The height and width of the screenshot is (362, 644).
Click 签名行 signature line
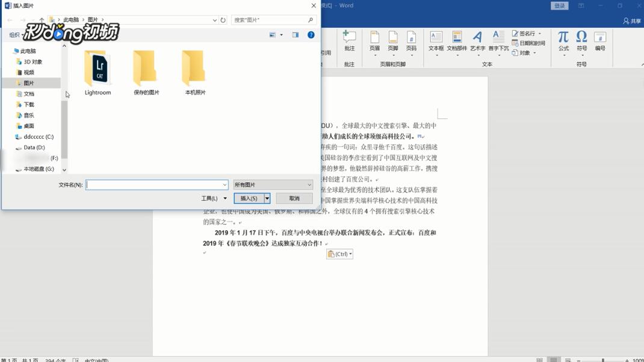pos(527,33)
